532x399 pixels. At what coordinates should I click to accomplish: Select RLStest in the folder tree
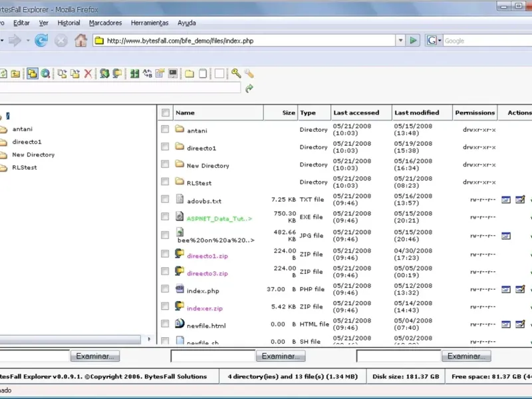coord(25,168)
